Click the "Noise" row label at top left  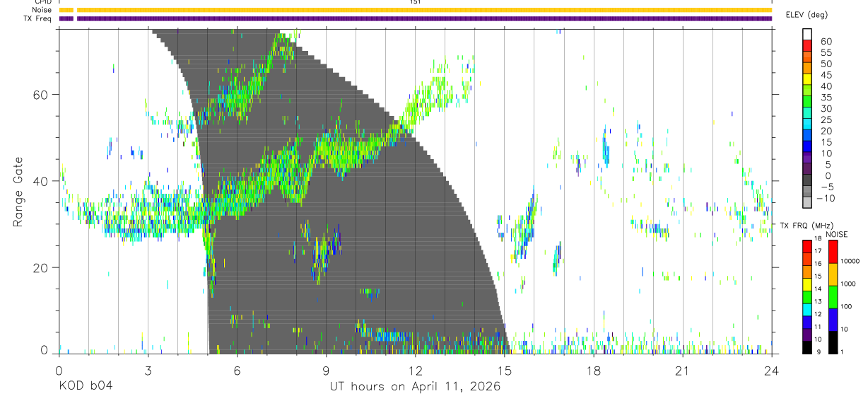(x=42, y=10)
